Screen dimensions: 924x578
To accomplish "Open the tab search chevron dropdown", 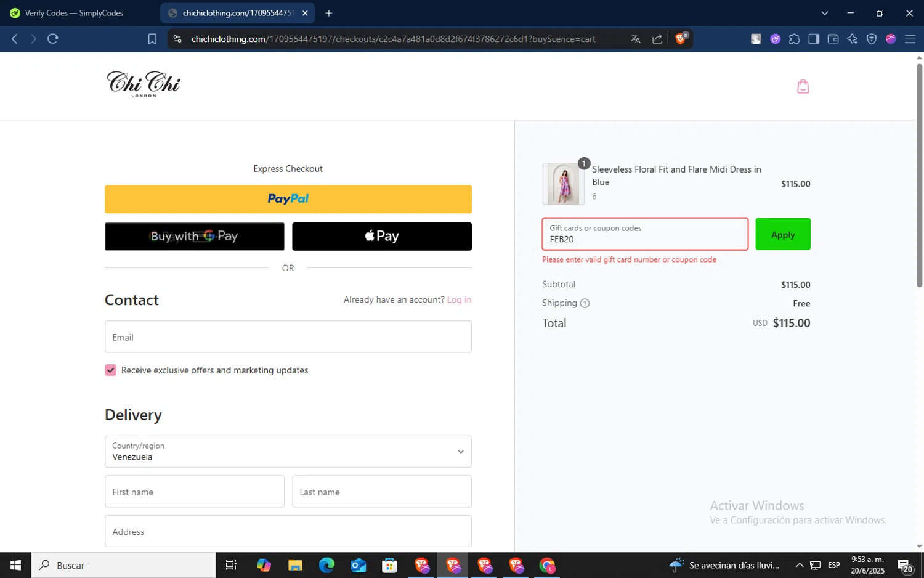I will (x=825, y=13).
